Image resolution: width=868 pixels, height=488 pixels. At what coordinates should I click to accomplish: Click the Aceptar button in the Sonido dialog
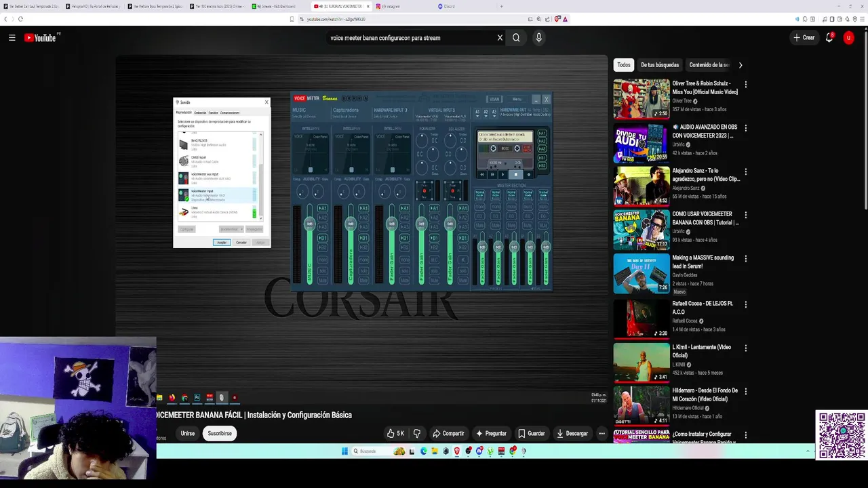pyautogui.click(x=222, y=242)
